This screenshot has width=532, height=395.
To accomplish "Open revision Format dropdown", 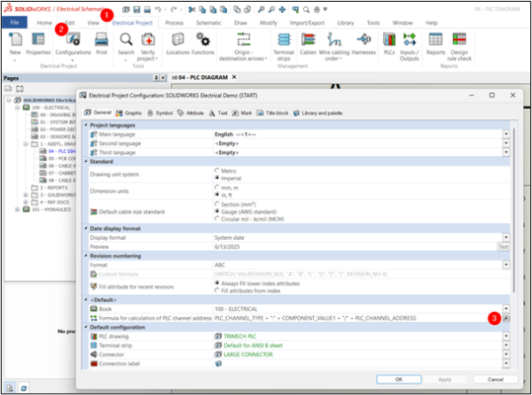I will 506,265.
